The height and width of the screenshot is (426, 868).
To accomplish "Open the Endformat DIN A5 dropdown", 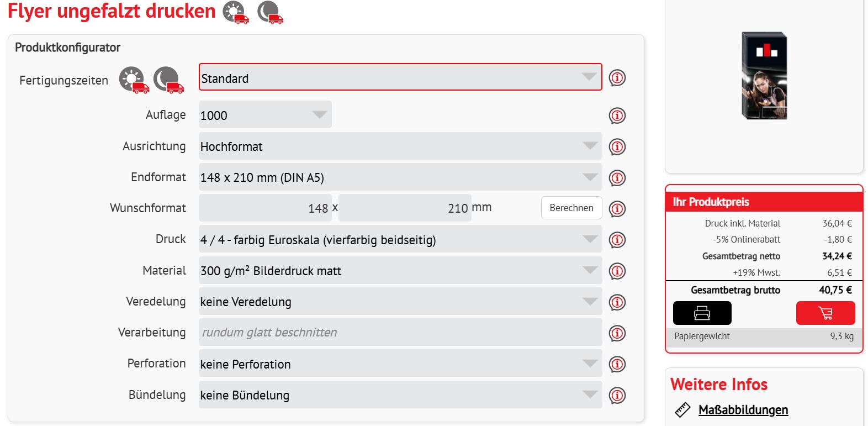I will [400, 177].
